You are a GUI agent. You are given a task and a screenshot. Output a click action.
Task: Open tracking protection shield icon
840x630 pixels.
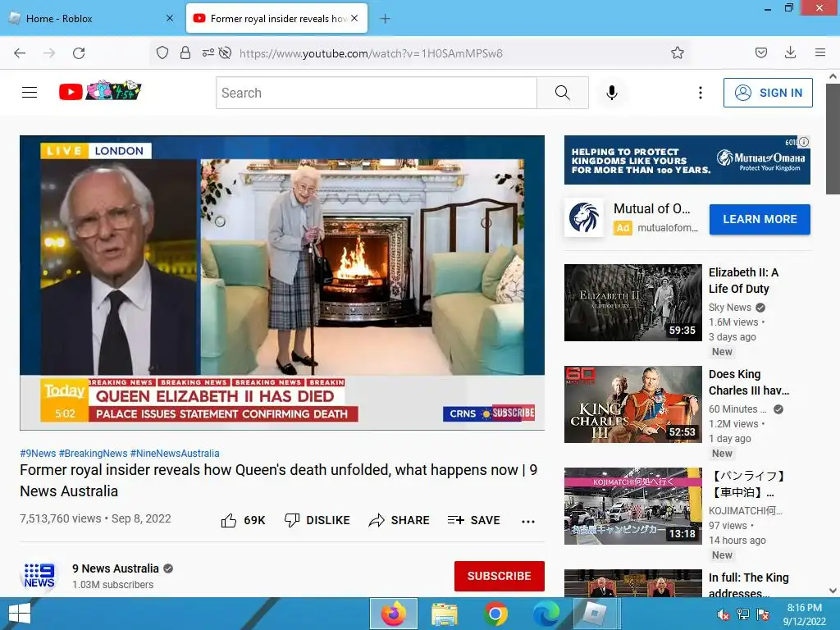(x=162, y=52)
